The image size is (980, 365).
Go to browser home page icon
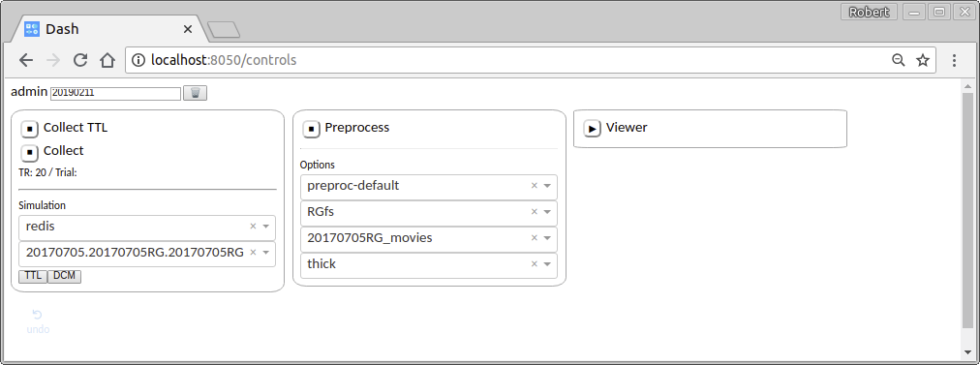107,60
